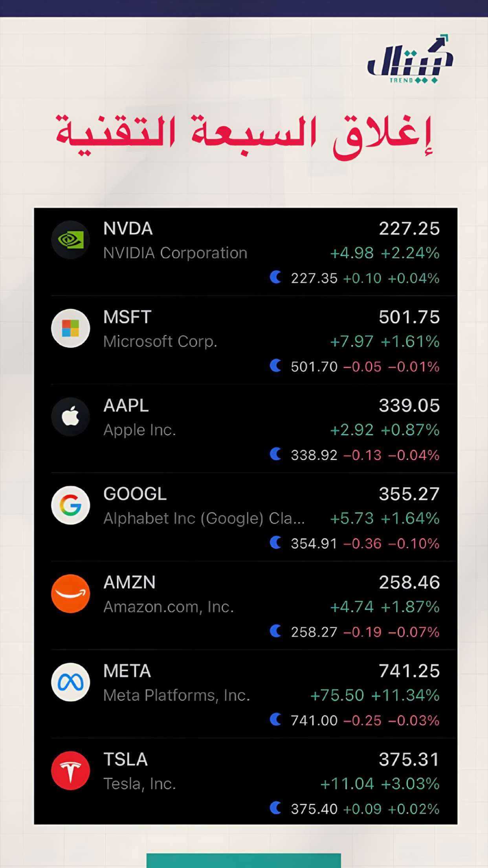Tap the after-hours moon icon for NVDA
Screen dimensions: 488x868
(x=276, y=277)
